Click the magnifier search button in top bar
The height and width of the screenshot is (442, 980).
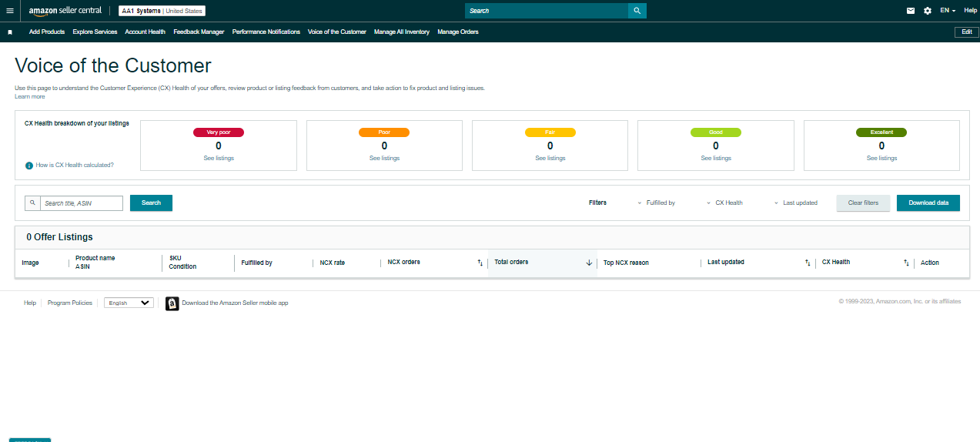[637, 11]
